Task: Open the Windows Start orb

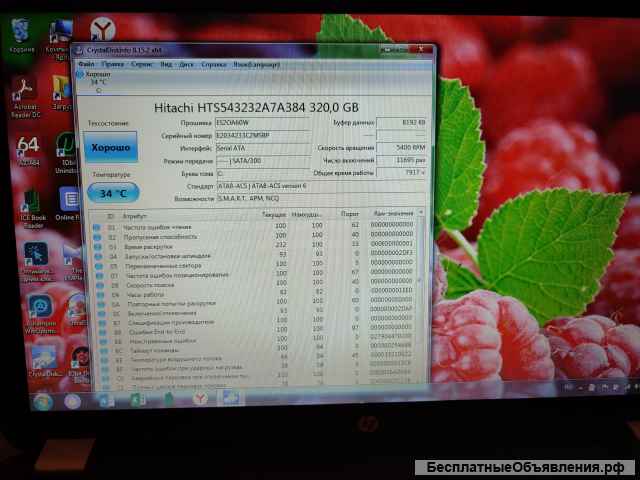Action: coord(43,402)
